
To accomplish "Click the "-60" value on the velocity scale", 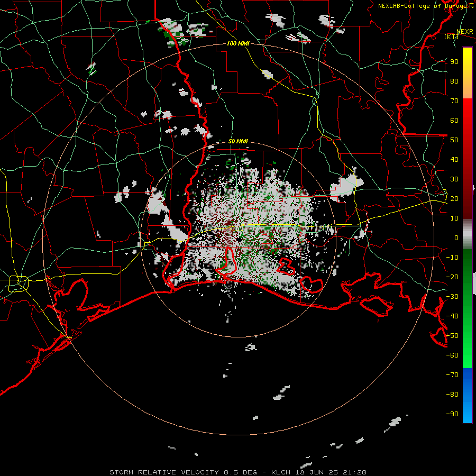I will click(x=452, y=355).
